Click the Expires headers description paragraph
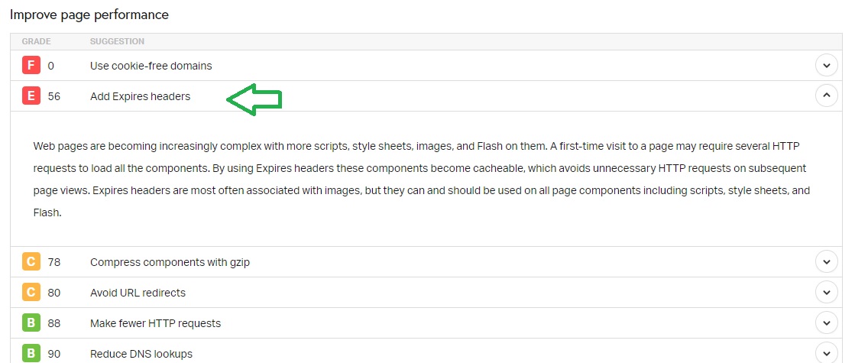This screenshot has height=363, width=868. [x=422, y=180]
